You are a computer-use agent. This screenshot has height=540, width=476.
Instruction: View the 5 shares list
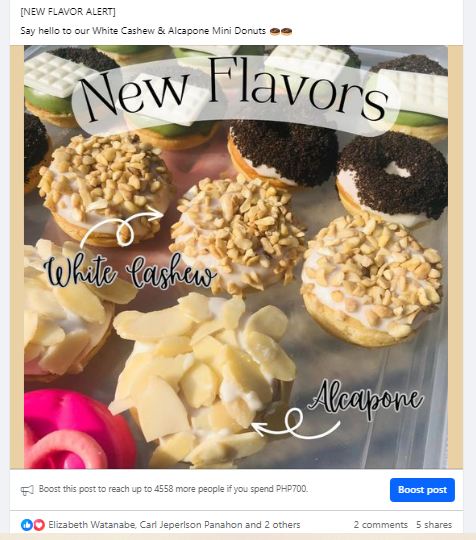(x=434, y=525)
